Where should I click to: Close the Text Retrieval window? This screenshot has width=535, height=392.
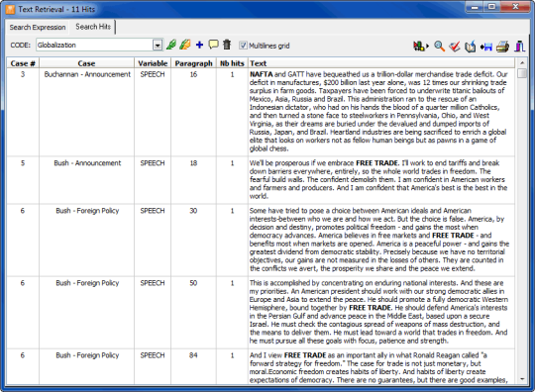(x=515, y=7)
